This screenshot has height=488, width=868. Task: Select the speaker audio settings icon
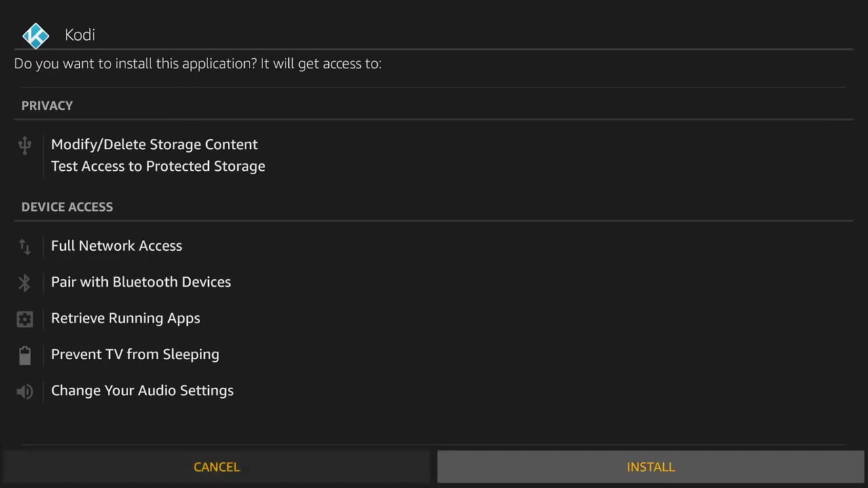(25, 391)
